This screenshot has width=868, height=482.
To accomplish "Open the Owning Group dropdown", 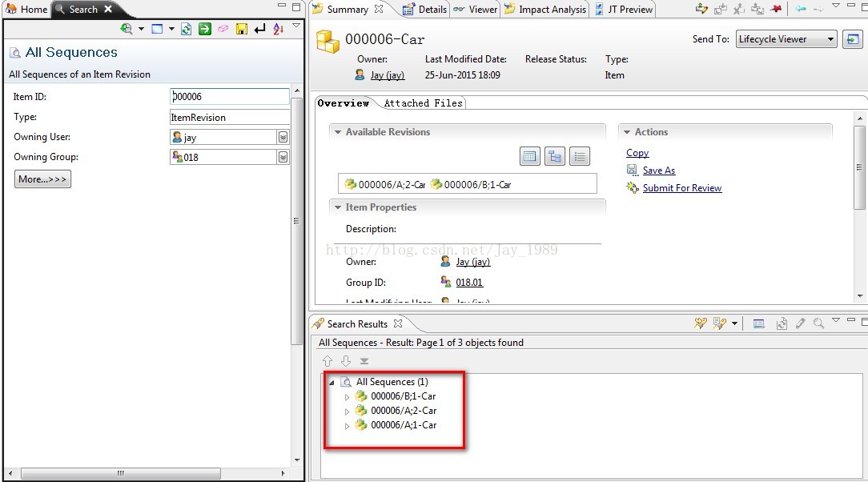I will tap(283, 157).
